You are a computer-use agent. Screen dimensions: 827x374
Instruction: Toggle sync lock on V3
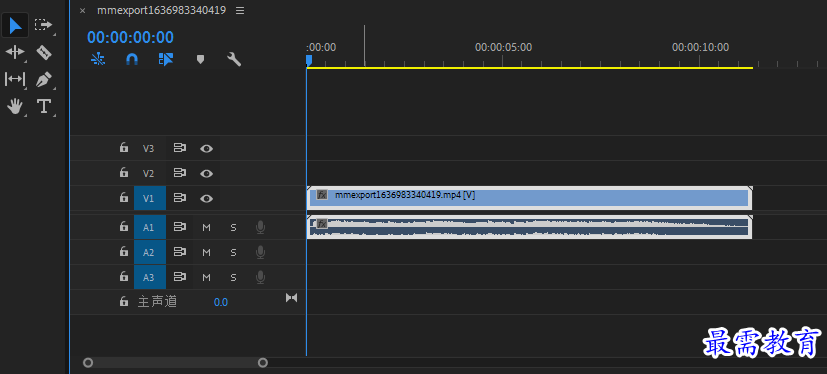coord(180,148)
